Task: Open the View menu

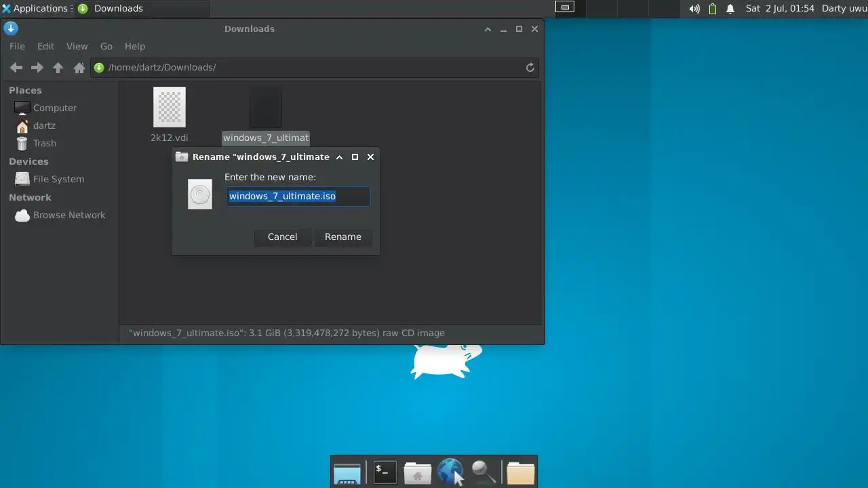Action: point(77,46)
